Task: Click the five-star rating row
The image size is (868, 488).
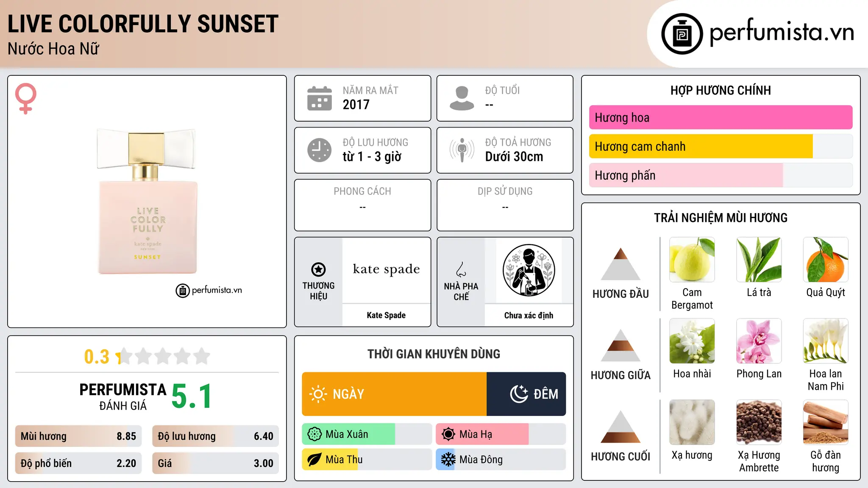Action: pyautogui.click(x=163, y=356)
